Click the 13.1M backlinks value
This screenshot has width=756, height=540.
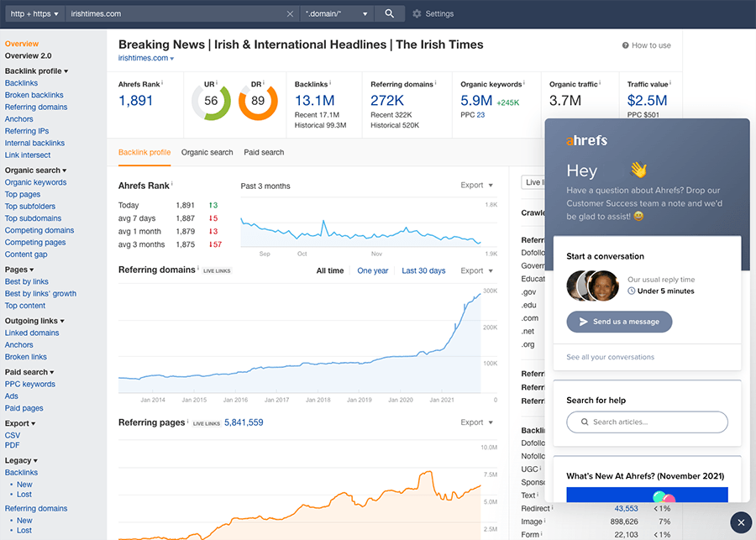click(x=314, y=100)
